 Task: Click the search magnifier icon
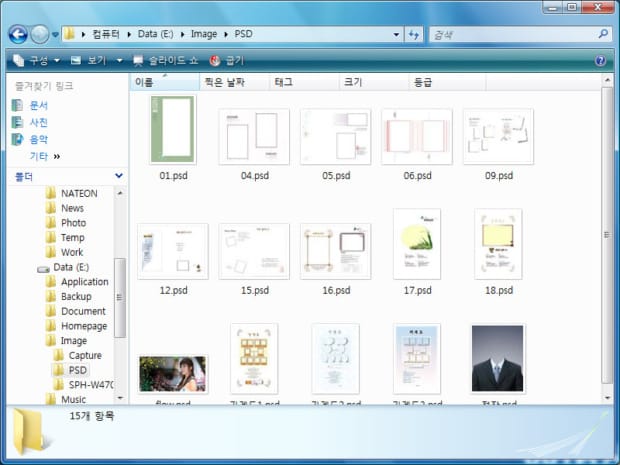tap(603, 35)
